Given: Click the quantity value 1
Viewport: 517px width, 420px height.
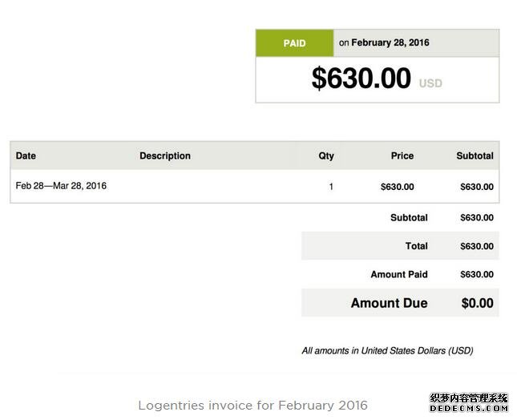Looking at the screenshot, I should click(x=331, y=187).
